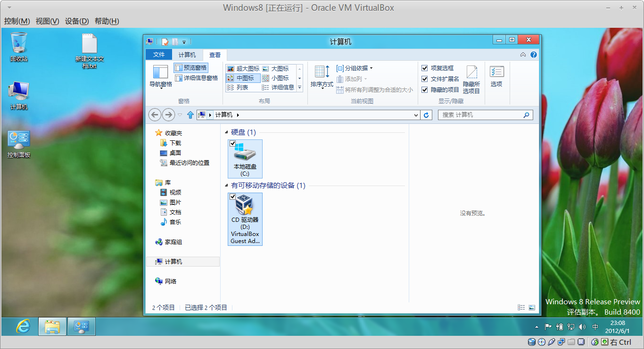This screenshot has height=349, width=644.
Task: Switch to large thumbnails icon in status bar
Action: click(x=532, y=308)
